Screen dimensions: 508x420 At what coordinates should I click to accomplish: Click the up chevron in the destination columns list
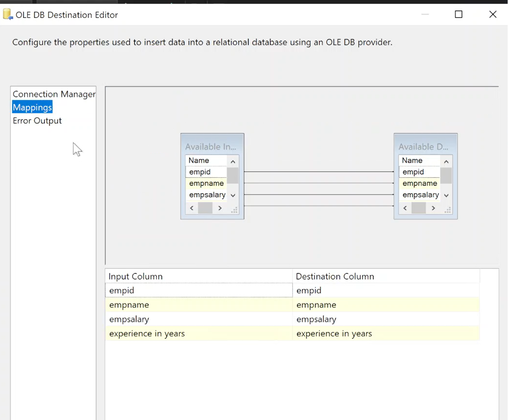point(446,160)
